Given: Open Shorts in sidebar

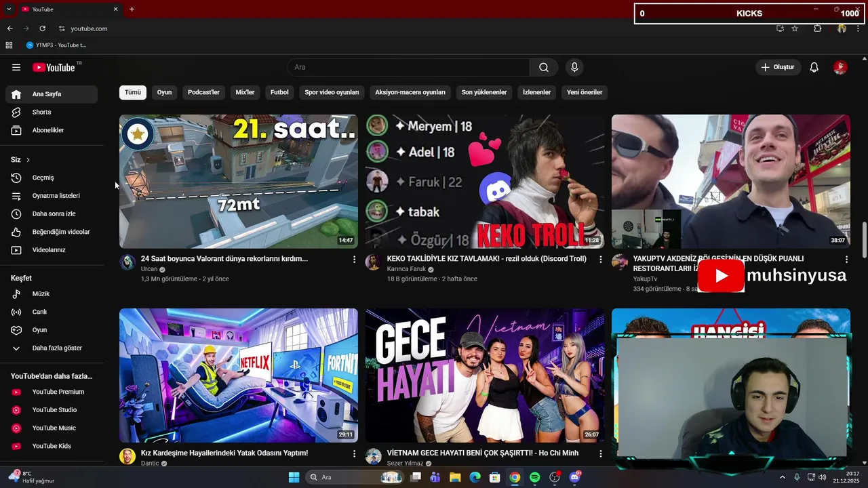Looking at the screenshot, I should coord(52,112).
